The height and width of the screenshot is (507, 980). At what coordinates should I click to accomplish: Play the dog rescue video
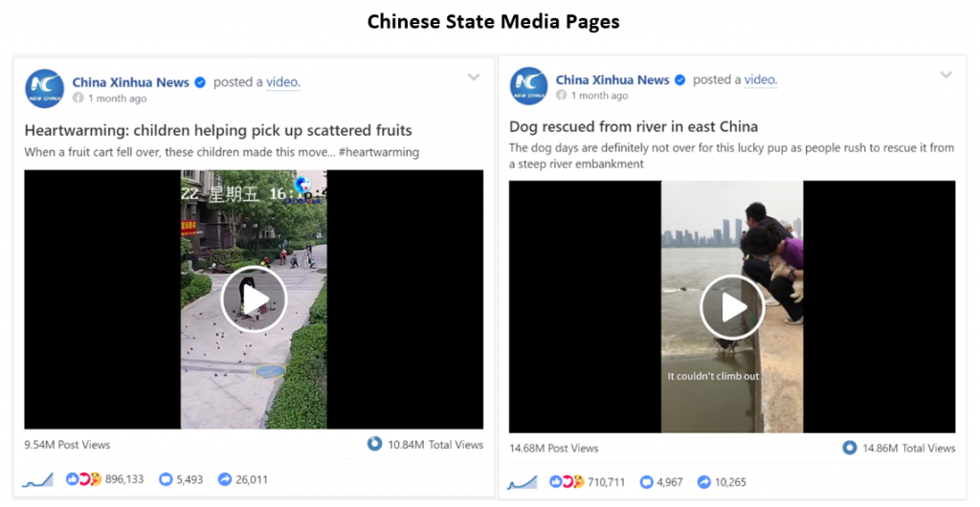[x=732, y=307]
